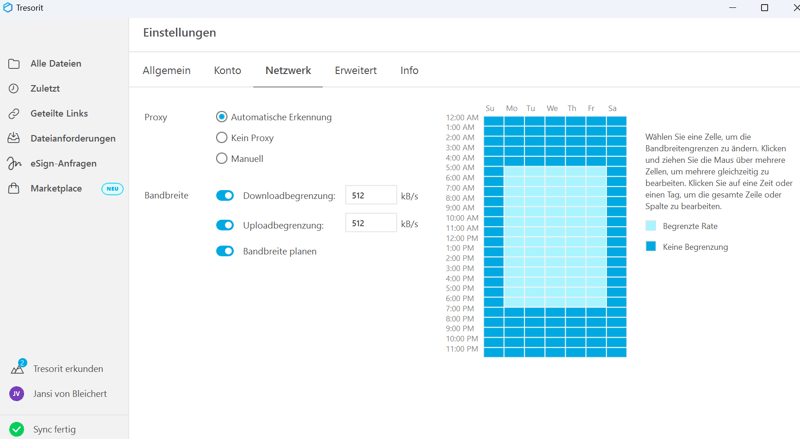Image resolution: width=800 pixels, height=439 pixels.
Task: Click the Begrenzte Rate legend swatch
Action: coord(651,227)
